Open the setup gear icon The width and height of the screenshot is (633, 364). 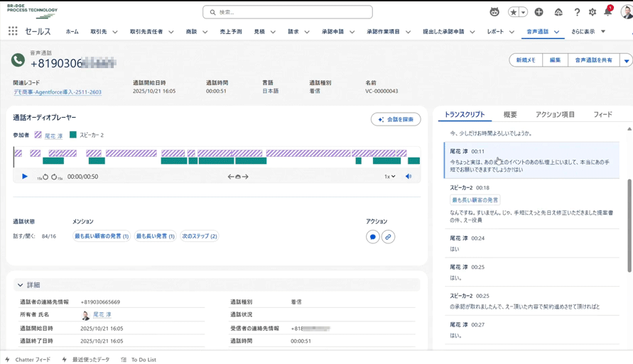pos(593,12)
